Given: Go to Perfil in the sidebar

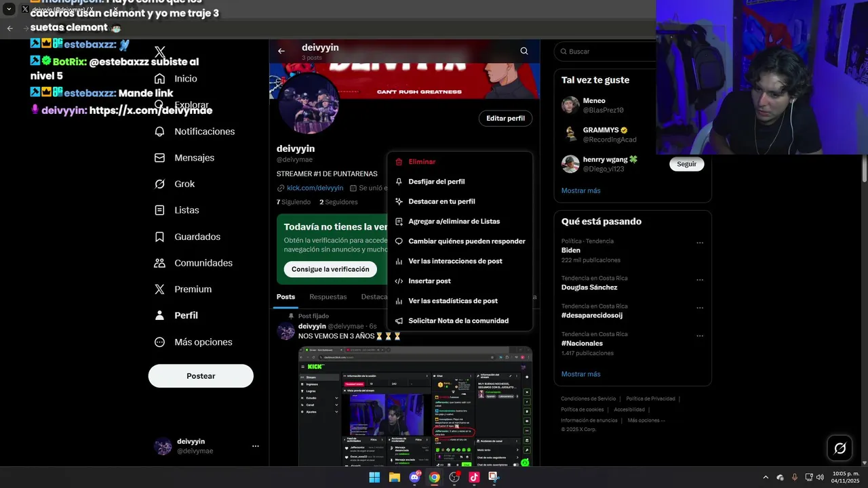Looking at the screenshot, I should point(176,315).
